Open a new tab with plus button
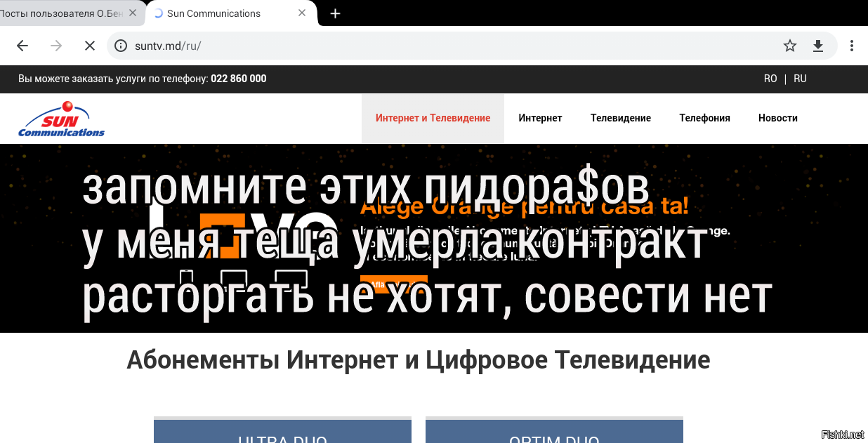The width and height of the screenshot is (868, 443). coord(335,13)
